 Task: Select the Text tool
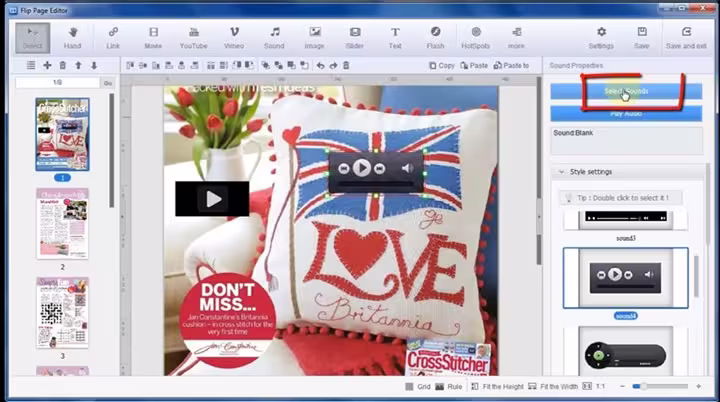coord(395,38)
